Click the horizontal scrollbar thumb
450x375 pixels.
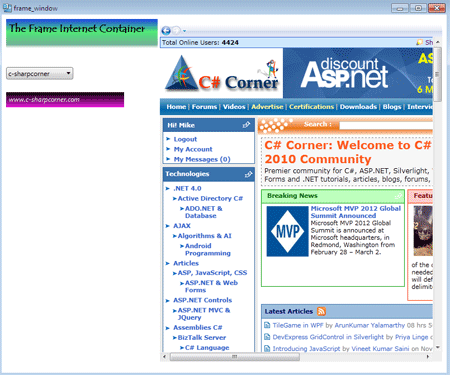point(235,357)
